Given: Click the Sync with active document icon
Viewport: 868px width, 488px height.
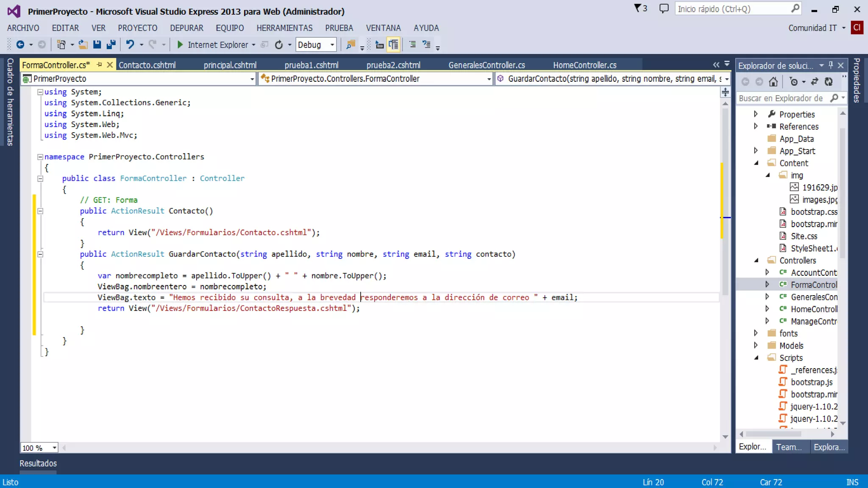Looking at the screenshot, I should pos(814,82).
